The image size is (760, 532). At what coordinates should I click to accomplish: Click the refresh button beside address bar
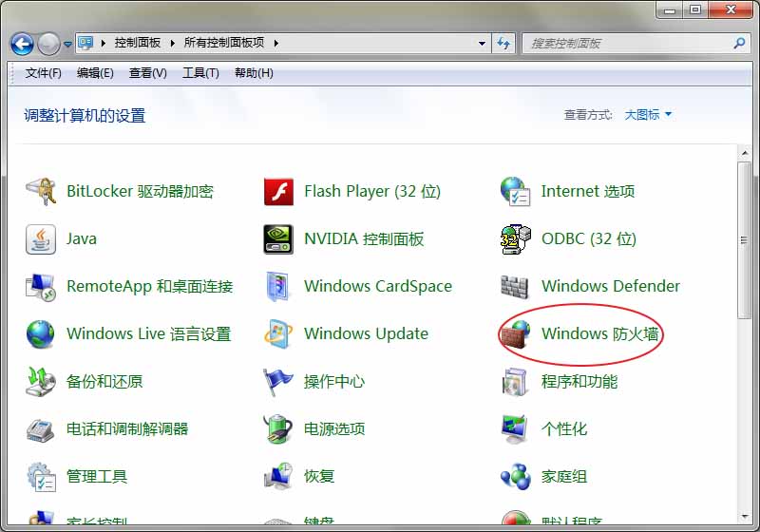tap(503, 43)
